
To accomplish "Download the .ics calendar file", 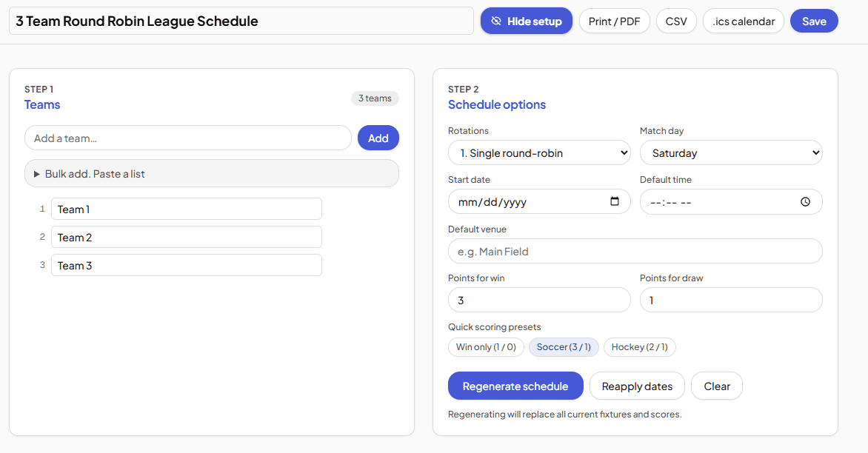I will pyautogui.click(x=744, y=21).
